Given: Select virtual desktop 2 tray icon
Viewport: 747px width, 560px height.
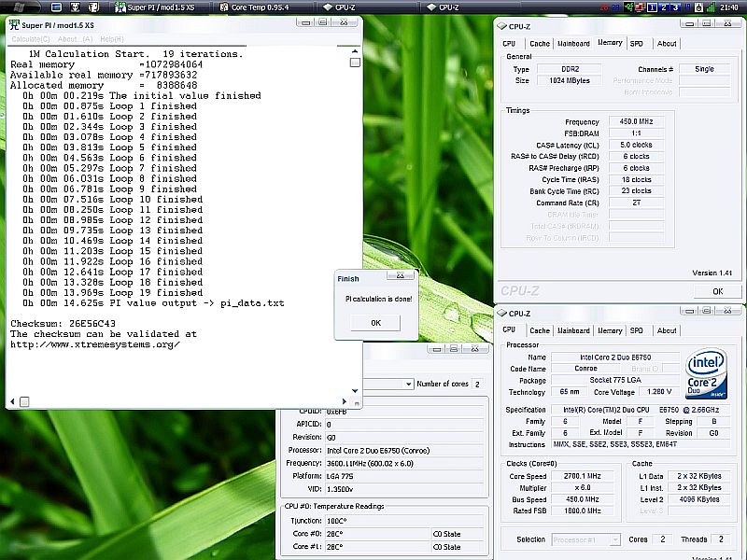Looking at the screenshot, I should coord(664,7).
